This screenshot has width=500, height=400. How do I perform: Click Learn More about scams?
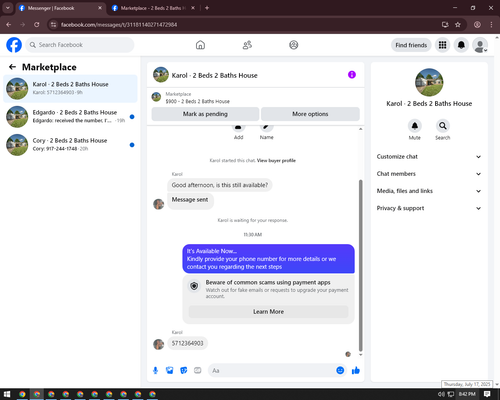268,312
